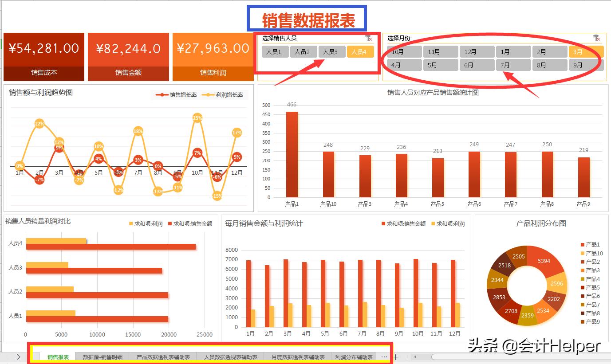
Task: Deselect 人员4 in the salesperson slicer
Action: click(360, 51)
